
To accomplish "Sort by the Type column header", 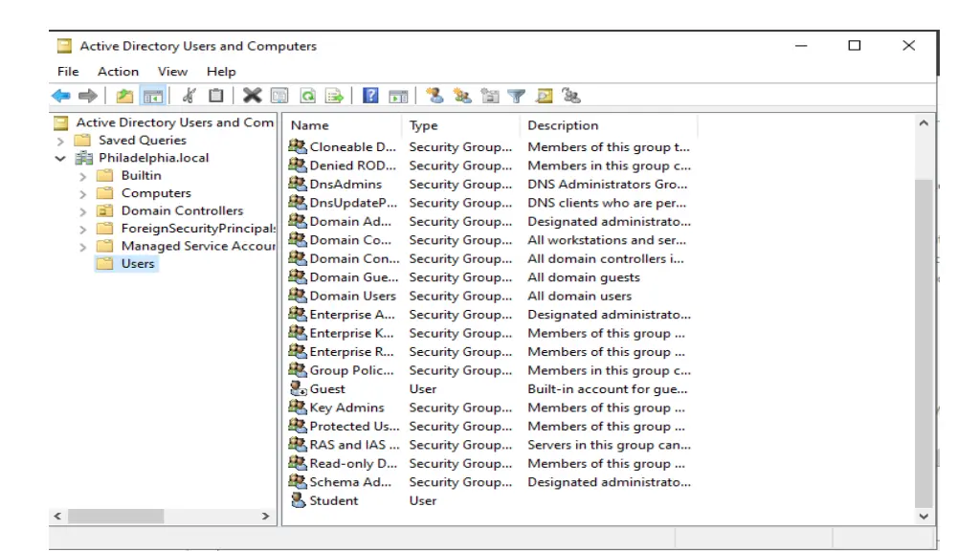I will click(460, 125).
